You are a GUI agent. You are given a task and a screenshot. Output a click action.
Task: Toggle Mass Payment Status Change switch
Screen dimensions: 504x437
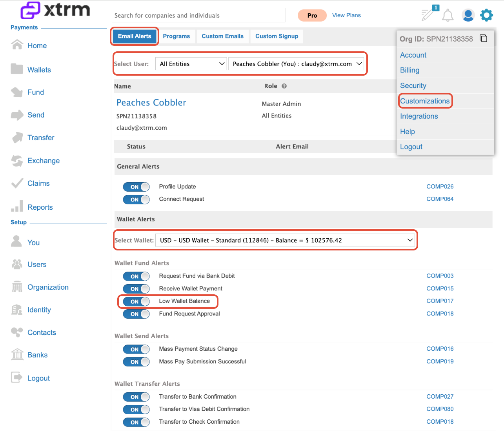coord(136,349)
